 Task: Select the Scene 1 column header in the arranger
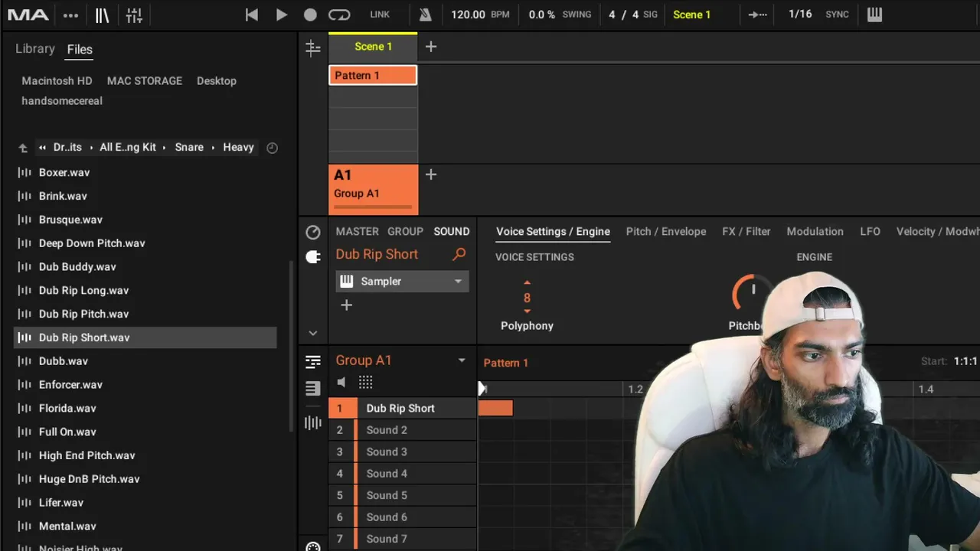[x=373, y=47]
